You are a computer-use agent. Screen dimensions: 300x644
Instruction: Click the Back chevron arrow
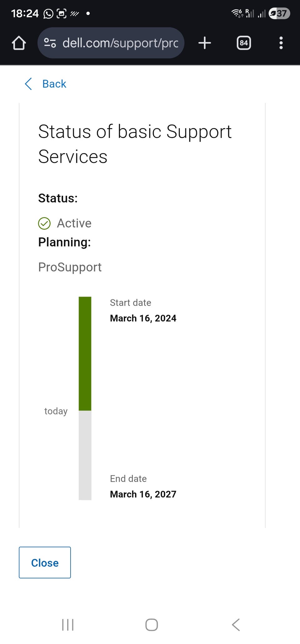pos(28,84)
